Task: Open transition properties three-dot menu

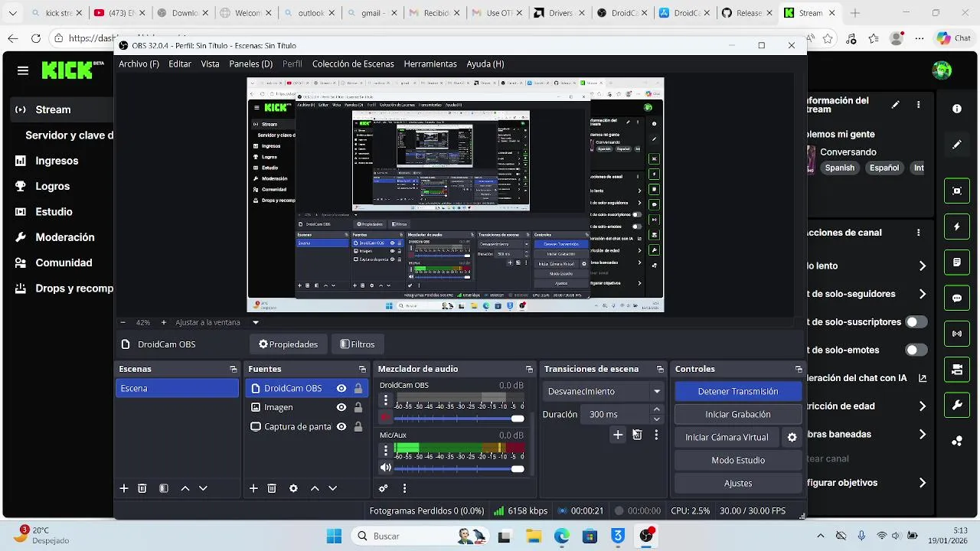Action: (x=656, y=435)
